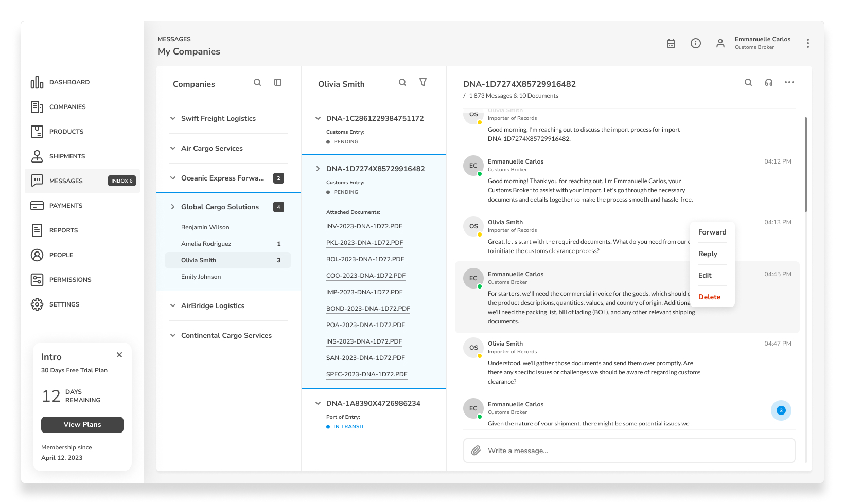Click Emmanuelle Carlos 04:45 PM message
845x504 pixels.
click(x=627, y=297)
